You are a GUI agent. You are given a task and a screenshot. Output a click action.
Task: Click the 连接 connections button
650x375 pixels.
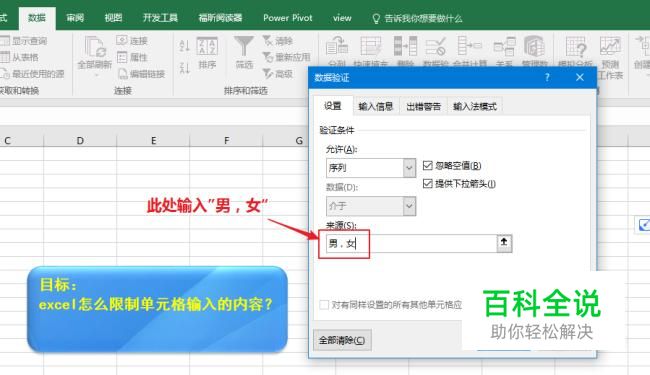(132, 41)
